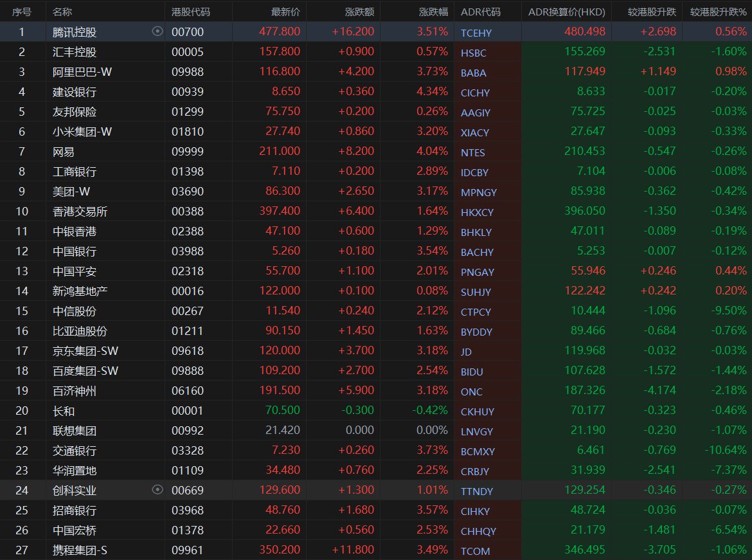Select the 中信股份 stock name
The height and width of the screenshot is (560, 752).
(x=75, y=311)
